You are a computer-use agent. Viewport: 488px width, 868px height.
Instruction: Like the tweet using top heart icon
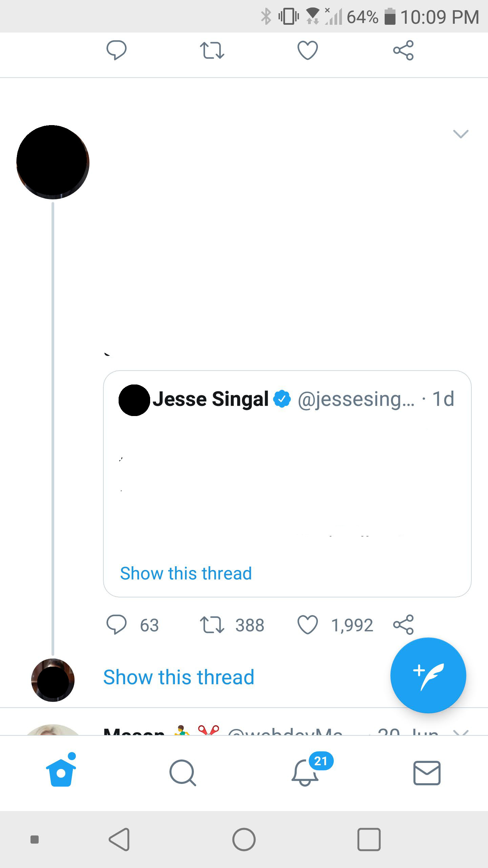[x=307, y=50]
